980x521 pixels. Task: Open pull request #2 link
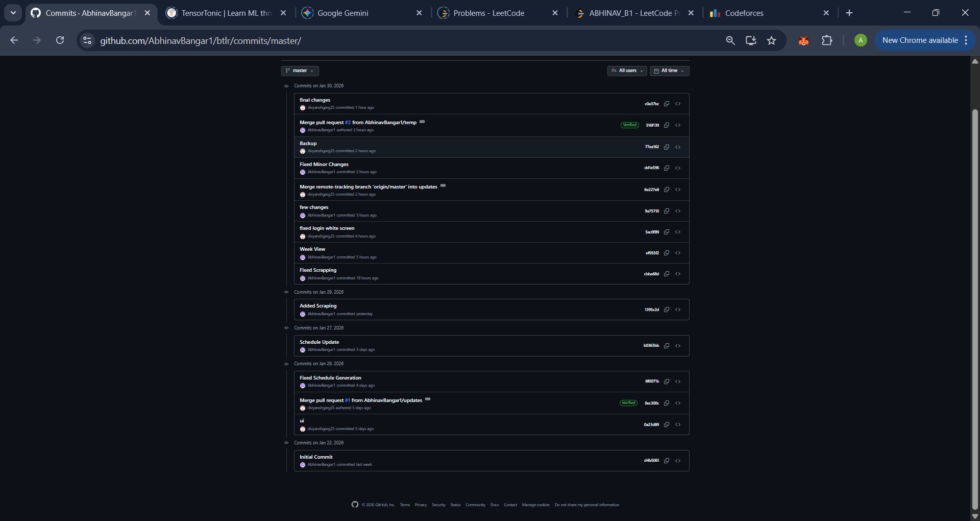point(348,123)
